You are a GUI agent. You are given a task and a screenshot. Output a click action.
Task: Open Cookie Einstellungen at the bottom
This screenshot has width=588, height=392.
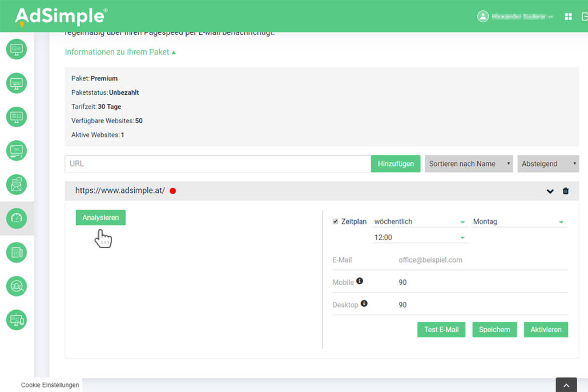click(50, 385)
